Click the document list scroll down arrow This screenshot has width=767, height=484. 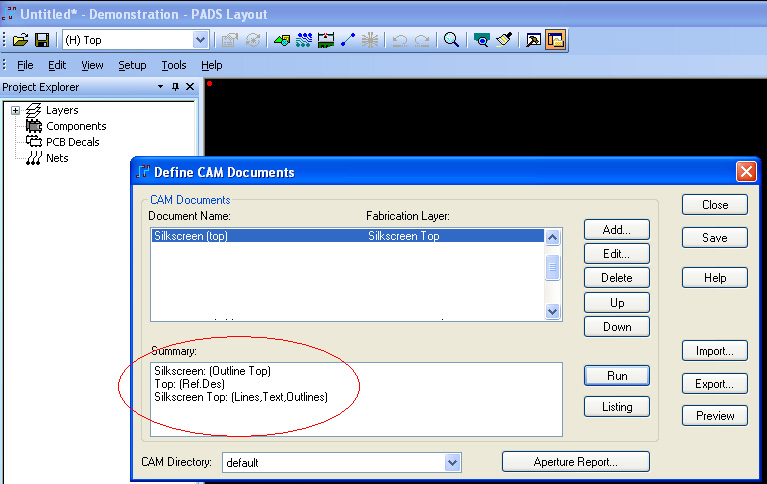[x=552, y=312]
